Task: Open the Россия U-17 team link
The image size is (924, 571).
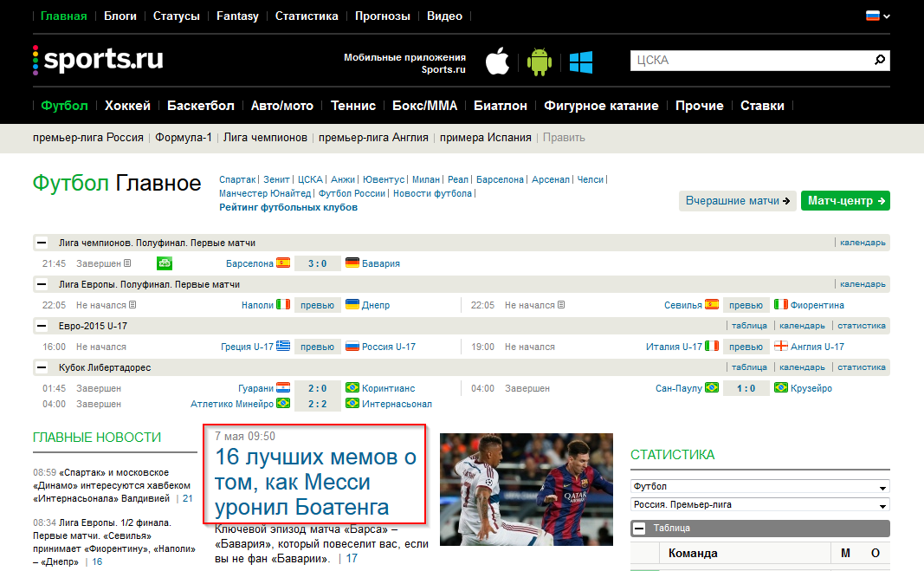Action: (388, 347)
